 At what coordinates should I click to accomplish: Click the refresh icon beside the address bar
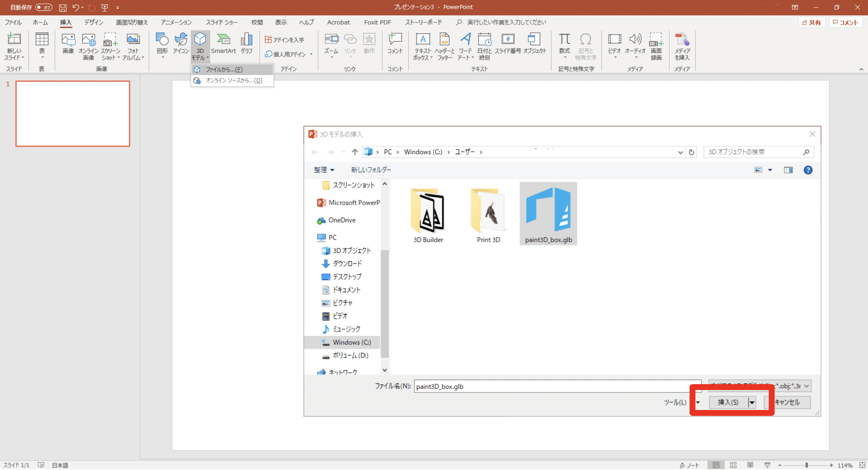[692, 152]
